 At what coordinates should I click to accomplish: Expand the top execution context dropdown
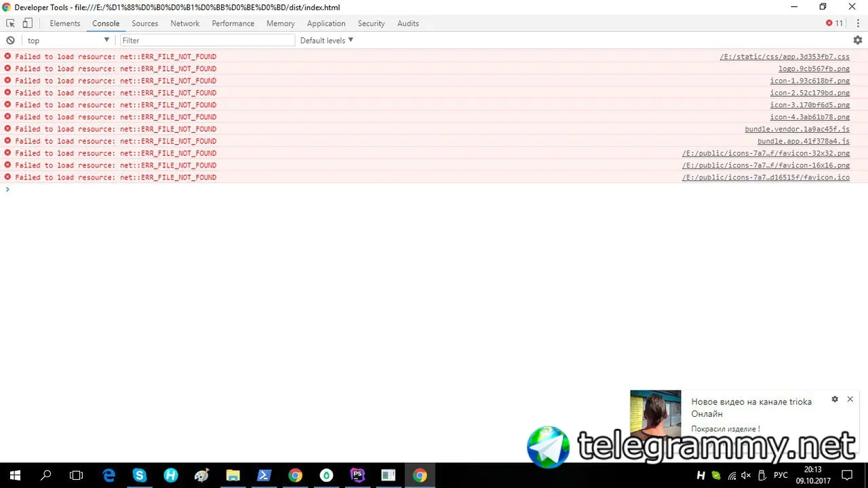click(x=68, y=41)
